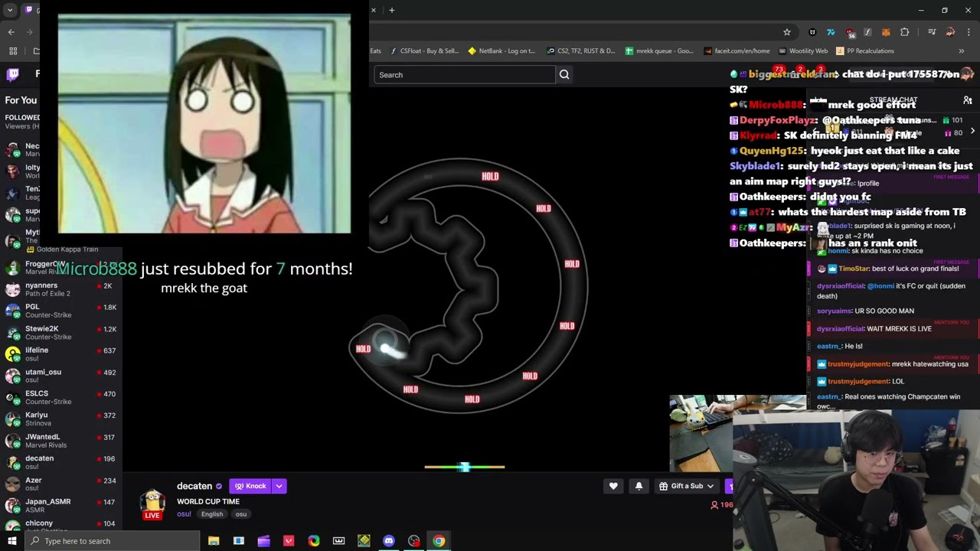Open Azer channel in sidebar
This screenshot has width=980, height=551.
(x=61, y=484)
